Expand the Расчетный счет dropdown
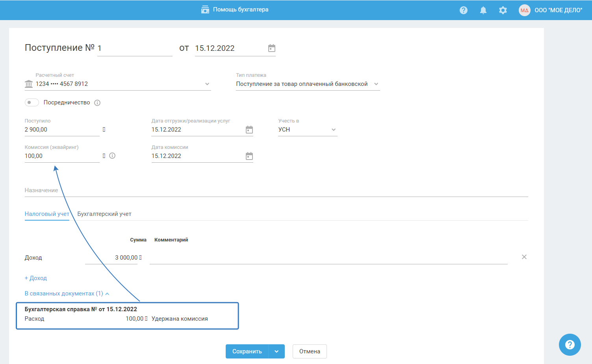Image resolution: width=592 pixels, height=364 pixels. pyautogui.click(x=207, y=84)
